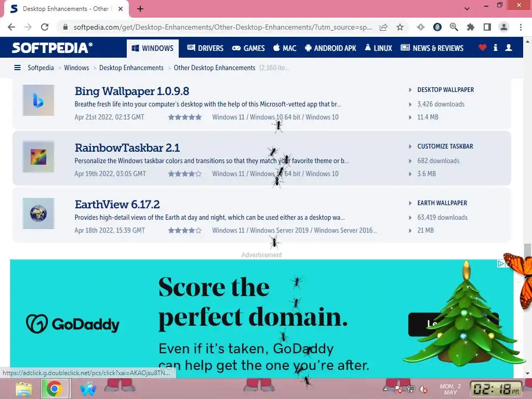Viewport: 532px width, 399px height.
Task: Open Other Desktop Enhancements breadcrumb
Action: click(x=215, y=68)
